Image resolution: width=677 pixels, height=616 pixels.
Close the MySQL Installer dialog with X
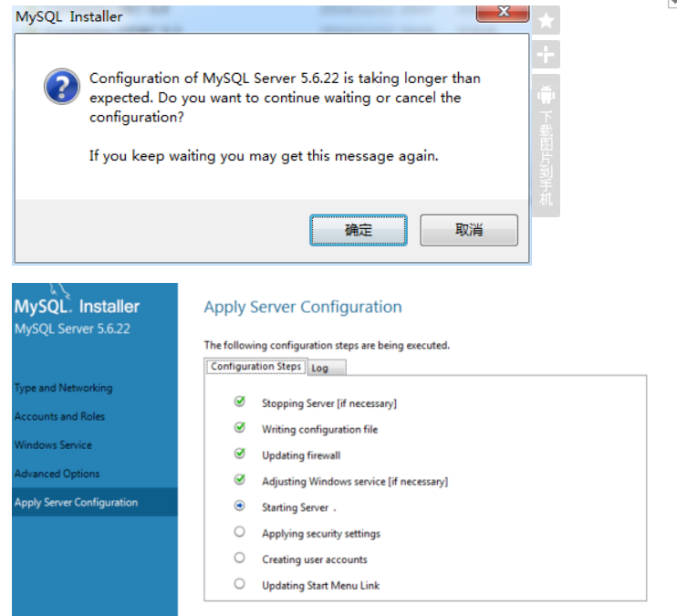[x=503, y=12]
